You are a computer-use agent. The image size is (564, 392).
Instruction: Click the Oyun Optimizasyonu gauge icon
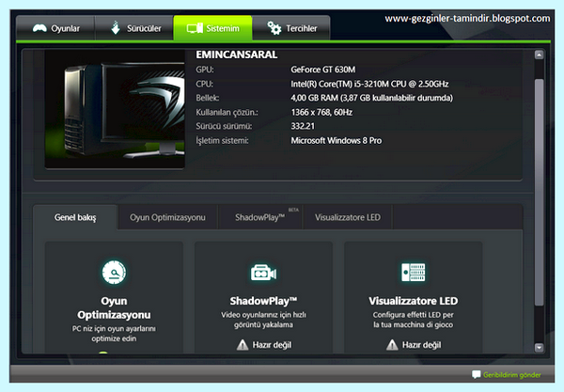(114, 273)
